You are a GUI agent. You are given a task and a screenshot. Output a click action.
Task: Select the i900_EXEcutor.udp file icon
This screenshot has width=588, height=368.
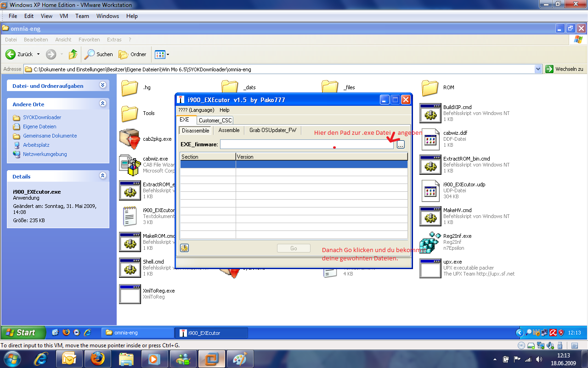click(x=430, y=190)
